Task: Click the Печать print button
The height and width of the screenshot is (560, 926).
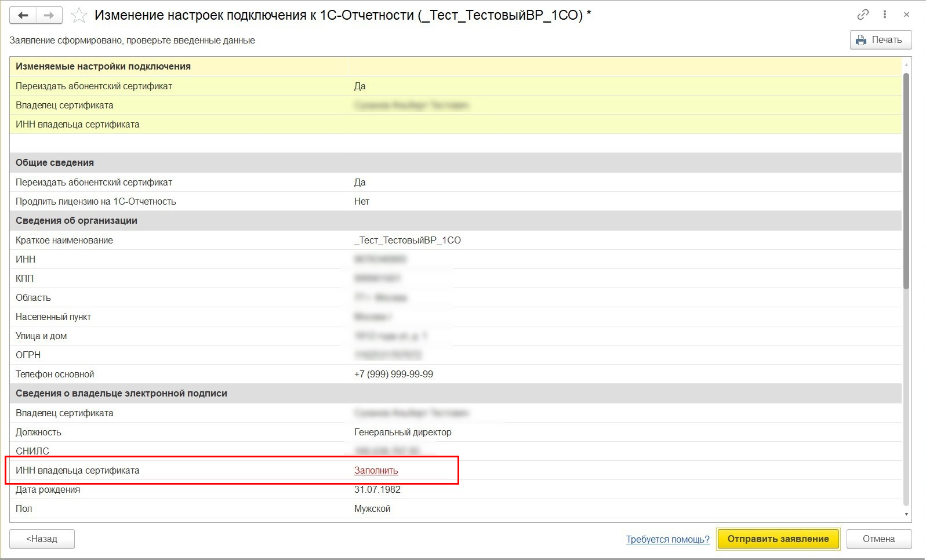Action: [880, 40]
